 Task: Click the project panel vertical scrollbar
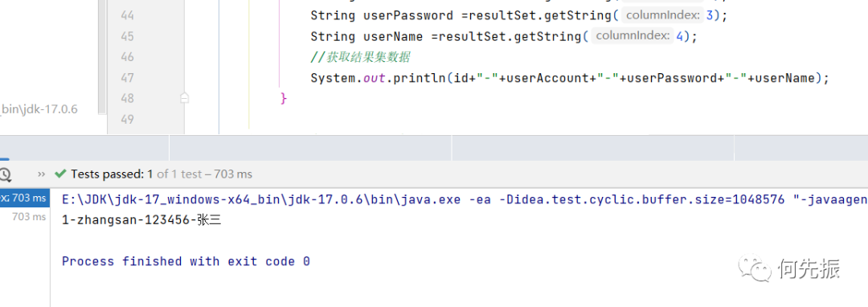pos(102,57)
